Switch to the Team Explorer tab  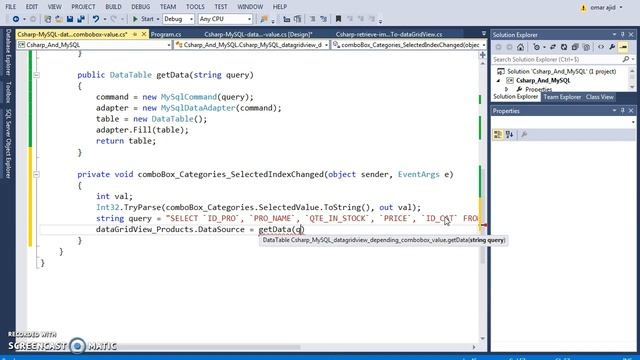click(x=562, y=97)
